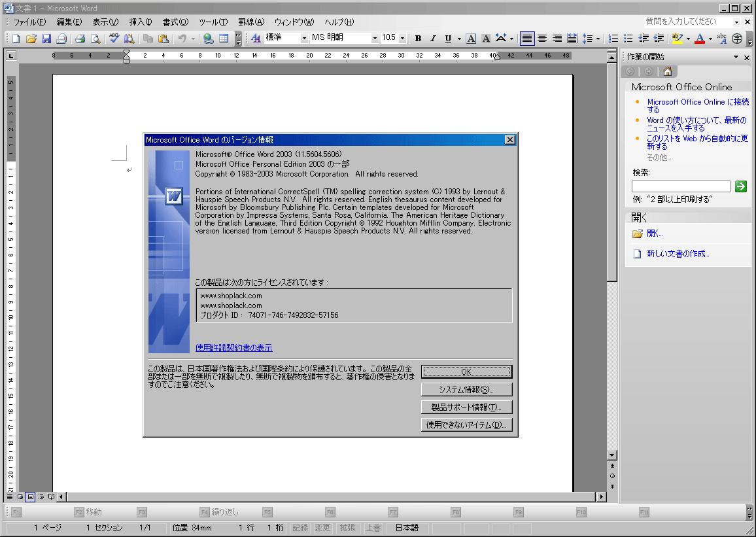Click the Select Browse Object circle
Screen dimensions: 756x537
[612, 476]
